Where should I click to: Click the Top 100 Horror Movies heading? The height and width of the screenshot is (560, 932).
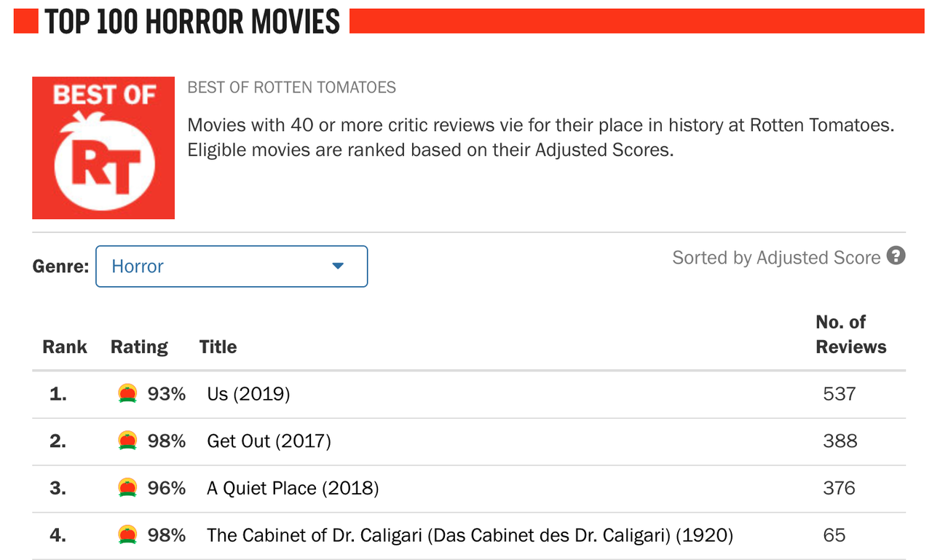click(192, 22)
